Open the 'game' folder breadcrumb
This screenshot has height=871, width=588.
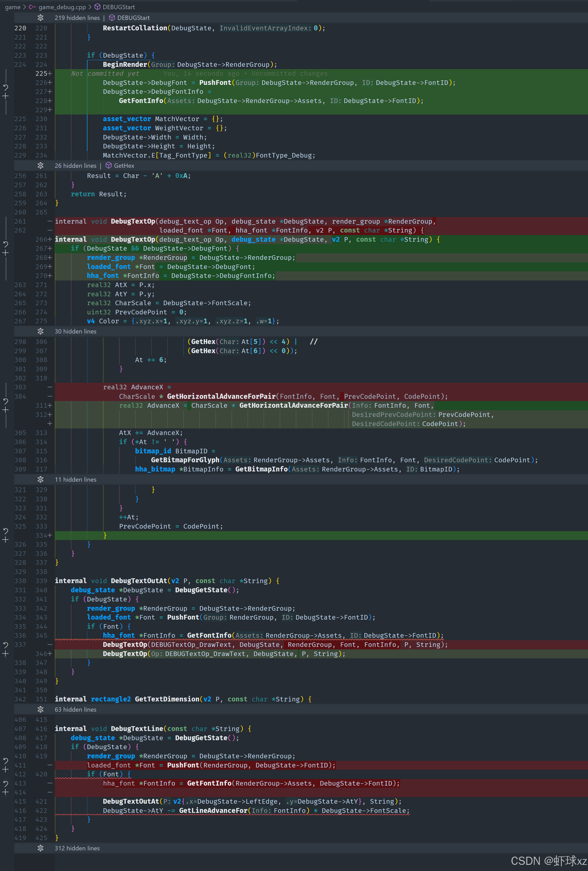coord(13,7)
